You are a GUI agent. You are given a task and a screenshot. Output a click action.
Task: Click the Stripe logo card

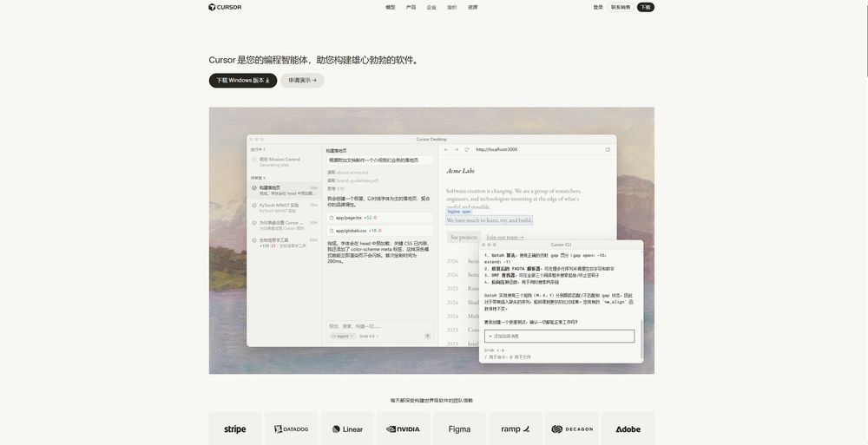235,429
